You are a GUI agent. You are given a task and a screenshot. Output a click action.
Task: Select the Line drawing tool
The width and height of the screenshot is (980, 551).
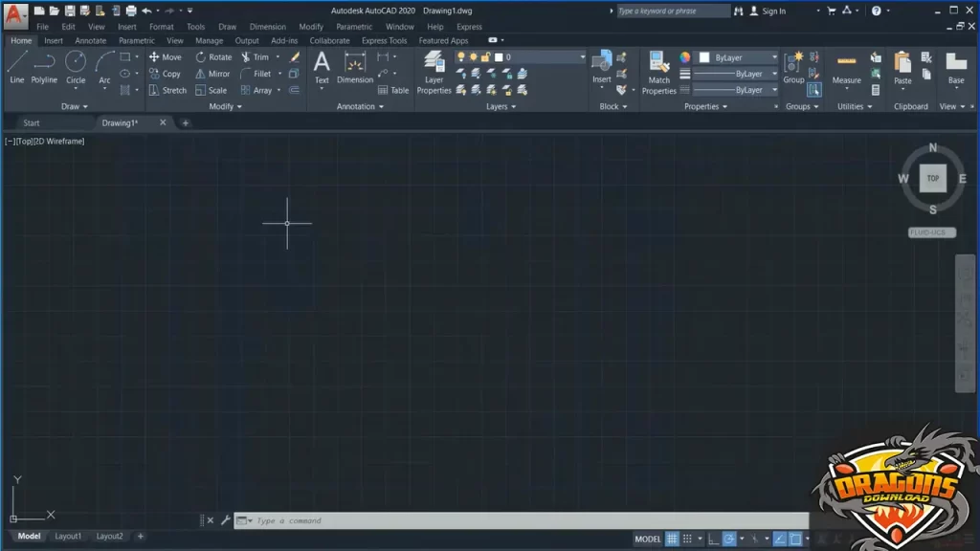point(16,67)
